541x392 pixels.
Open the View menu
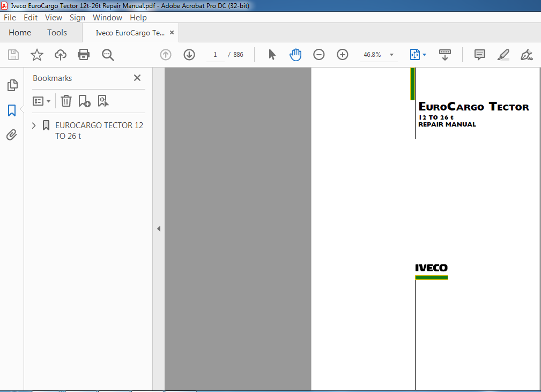coord(54,18)
